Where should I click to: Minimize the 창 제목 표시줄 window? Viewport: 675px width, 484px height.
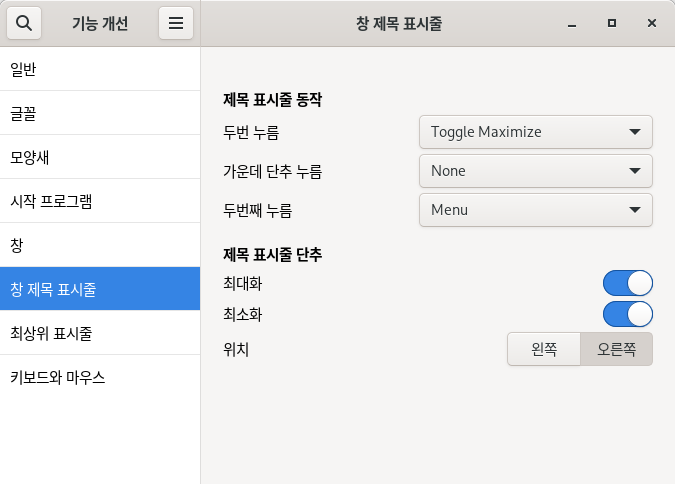tap(572, 24)
